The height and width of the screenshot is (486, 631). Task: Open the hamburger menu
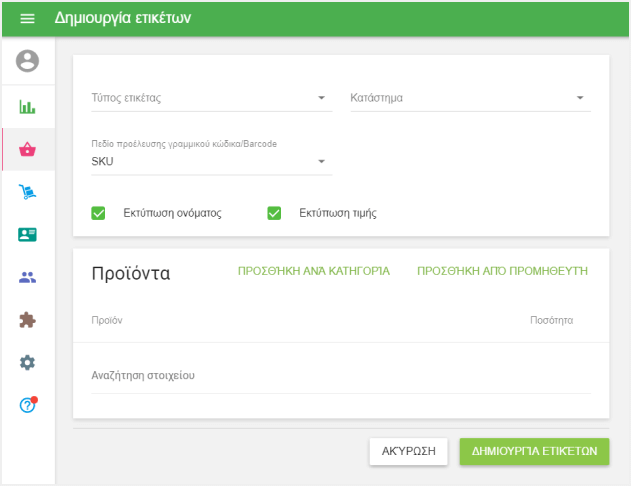click(x=27, y=19)
